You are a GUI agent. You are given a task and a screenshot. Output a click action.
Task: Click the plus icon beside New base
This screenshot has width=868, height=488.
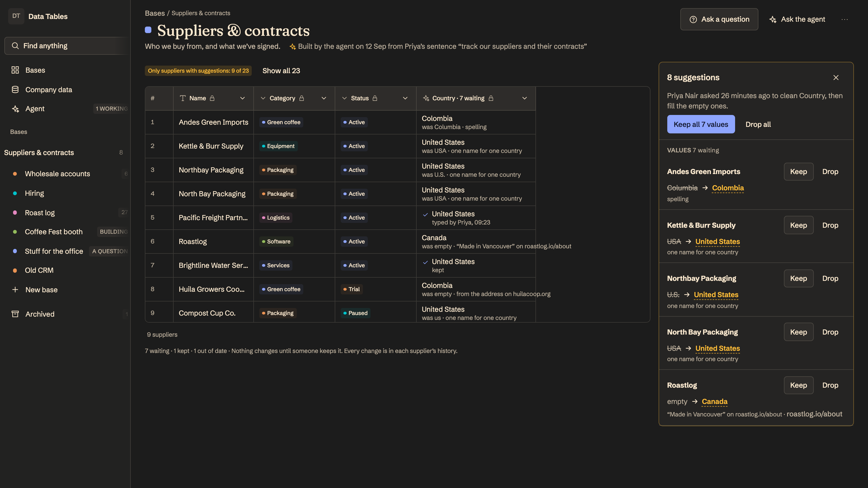click(x=15, y=290)
